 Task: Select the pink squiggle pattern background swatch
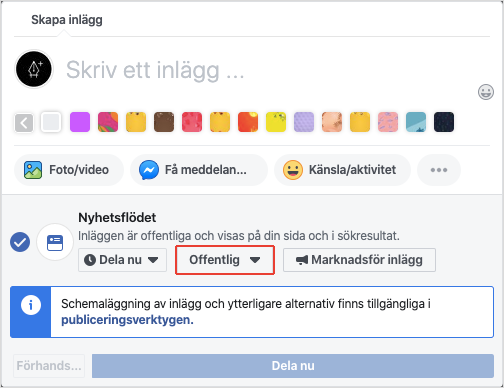(x=388, y=122)
